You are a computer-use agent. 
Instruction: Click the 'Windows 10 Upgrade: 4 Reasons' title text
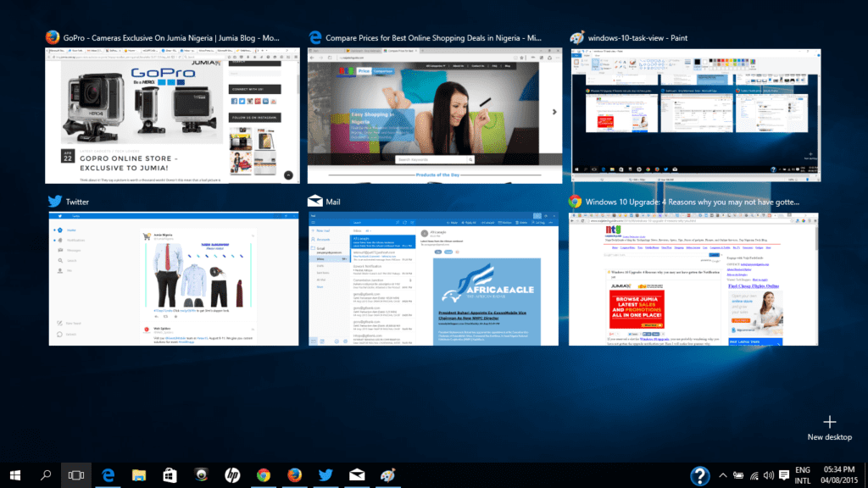[x=692, y=202]
